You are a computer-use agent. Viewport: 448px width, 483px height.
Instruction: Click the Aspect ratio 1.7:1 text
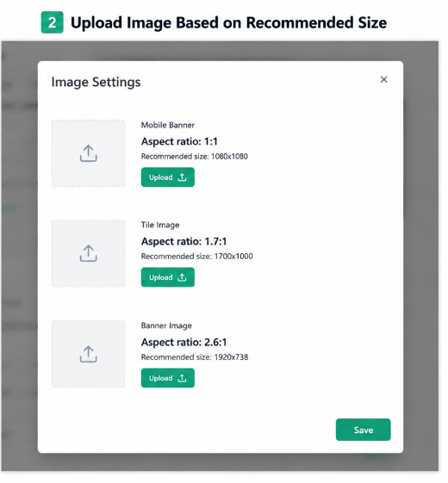pos(184,241)
